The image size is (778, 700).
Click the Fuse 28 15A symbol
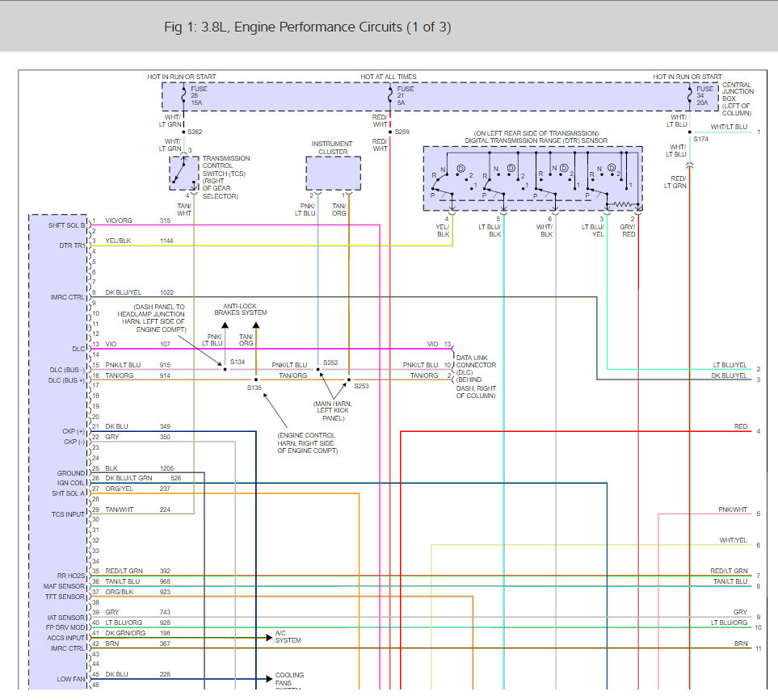pos(183,95)
